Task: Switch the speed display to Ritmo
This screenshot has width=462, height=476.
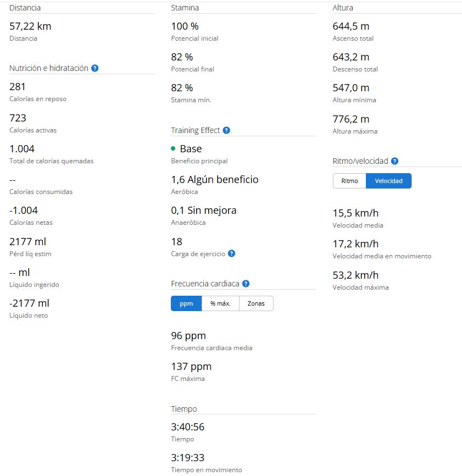Action: [x=349, y=181]
